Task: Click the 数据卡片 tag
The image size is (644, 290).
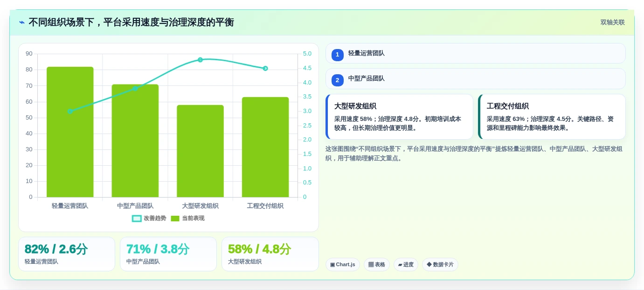Action: (440, 264)
